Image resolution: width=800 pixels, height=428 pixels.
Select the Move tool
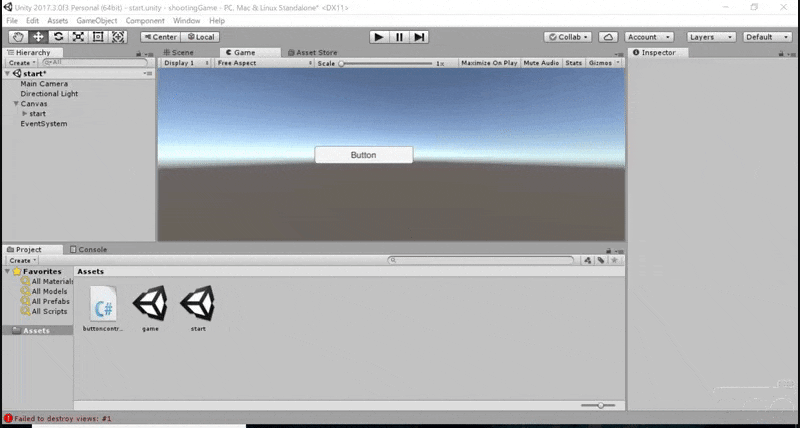point(38,37)
